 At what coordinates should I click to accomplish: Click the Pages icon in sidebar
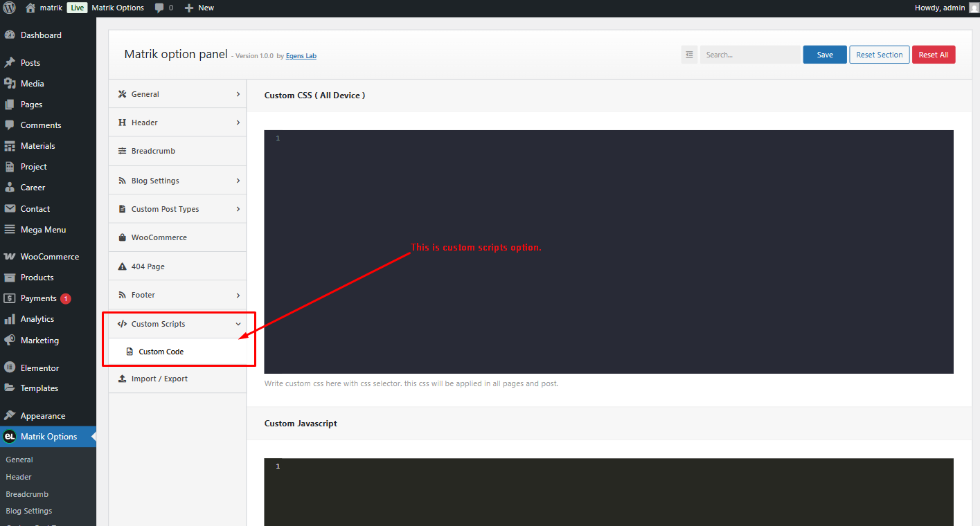click(10, 104)
